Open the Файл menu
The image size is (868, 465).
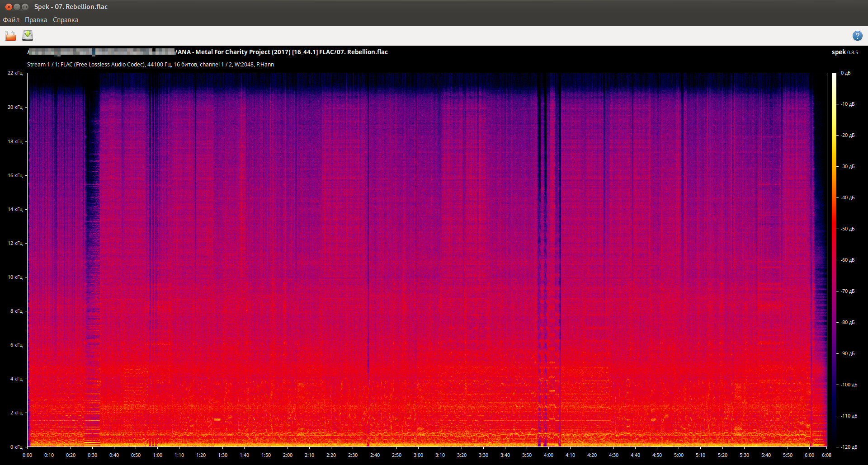coord(11,20)
